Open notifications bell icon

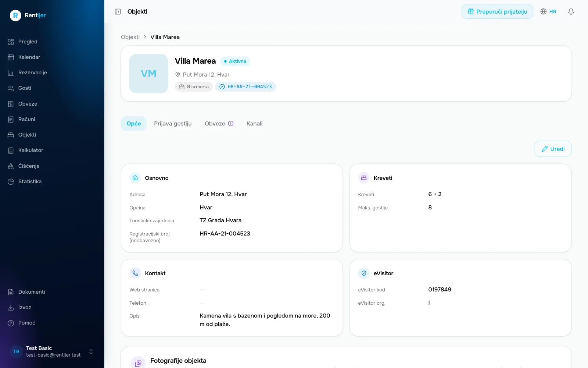pyautogui.click(x=571, y=12)
